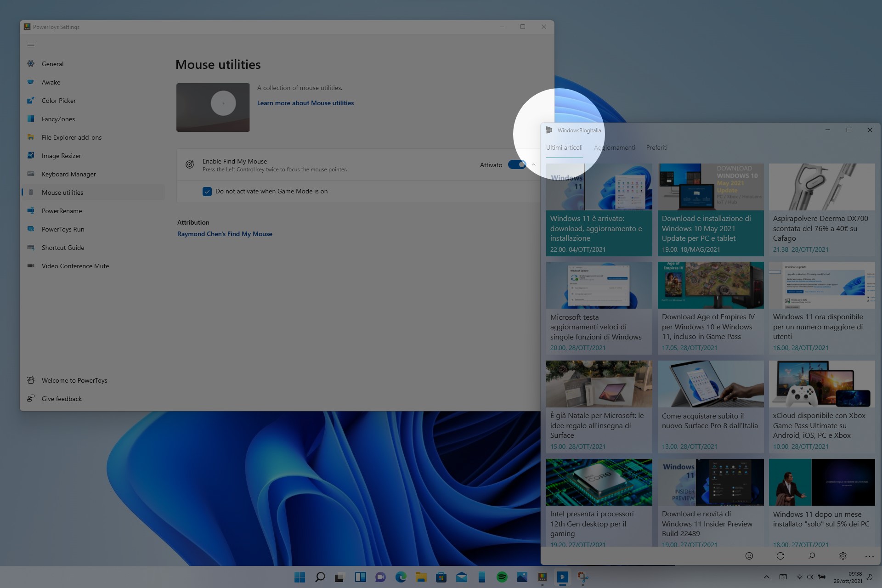Click the Find My Mouse target icon

(x=190, y=164)
